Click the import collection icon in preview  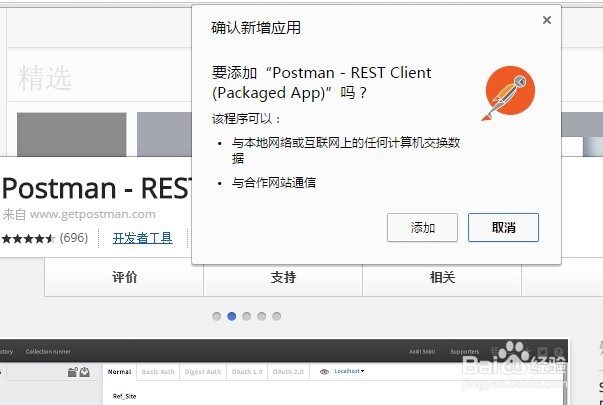(85, 372)
